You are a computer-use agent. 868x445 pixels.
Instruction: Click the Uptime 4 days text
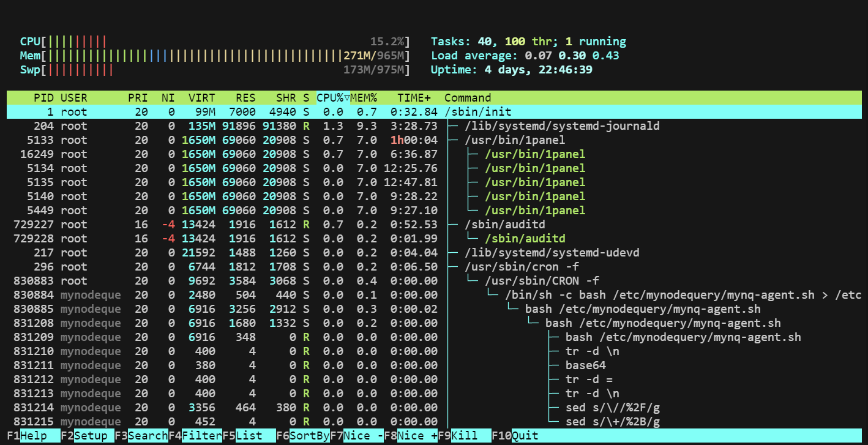click(x=511, y=70)
